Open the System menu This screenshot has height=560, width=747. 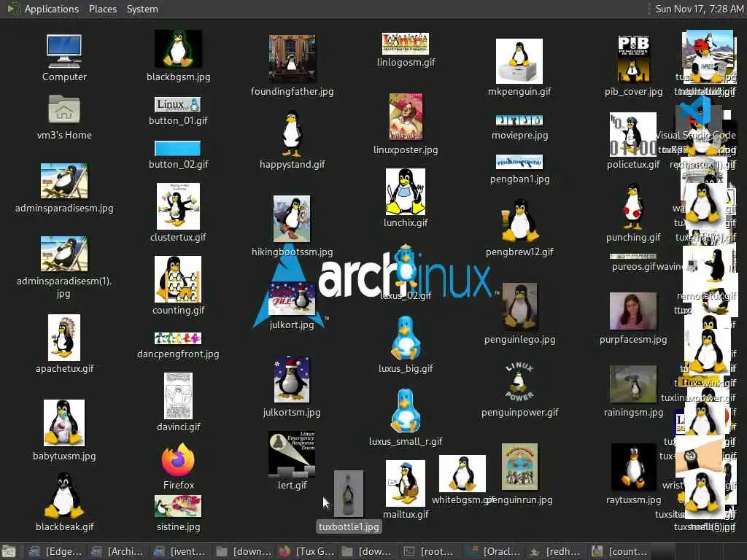click(x=142, y=9)
